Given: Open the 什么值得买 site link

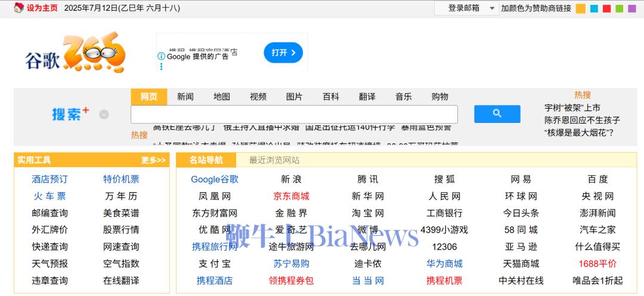Looking at the screenshot, I should tap(597, 246).
